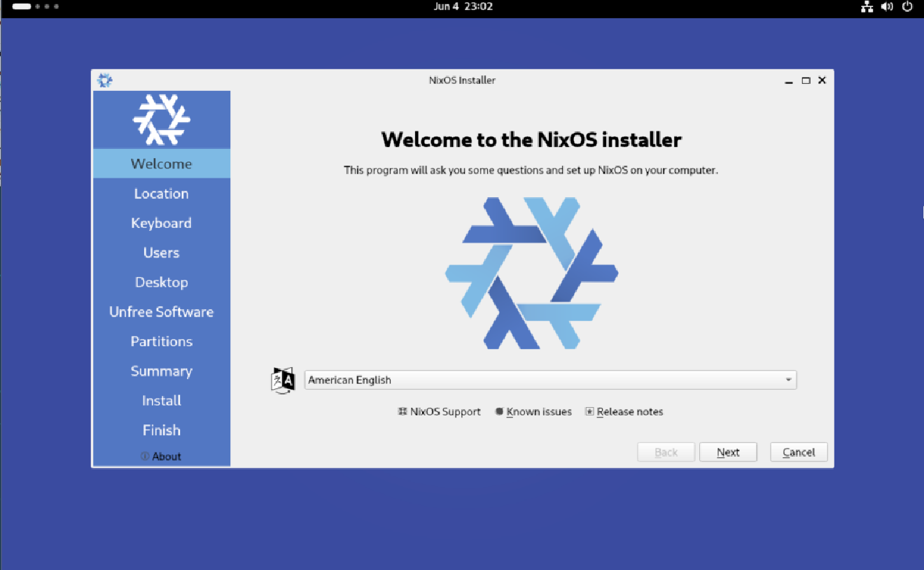Click the NixOS snowflake logo in sidebar
This screenshot has width=924, height=570.
[161, 119]
